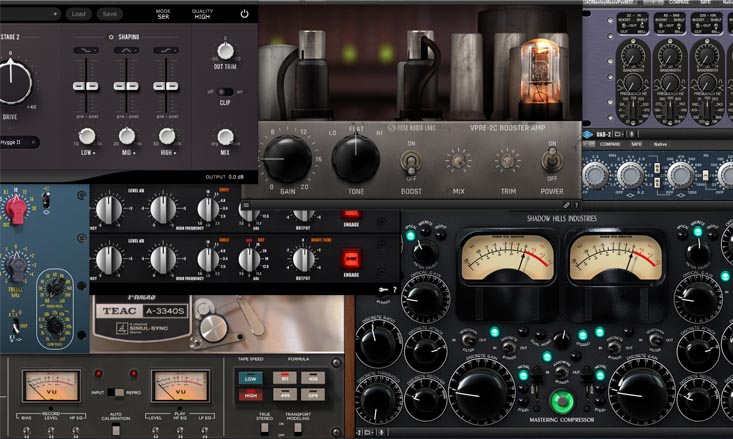Viewport: 733px width, 439px height.
Task: Click the Universal Audio logo in EQ header
Action: pyautogui.click(x=588, y=135)
